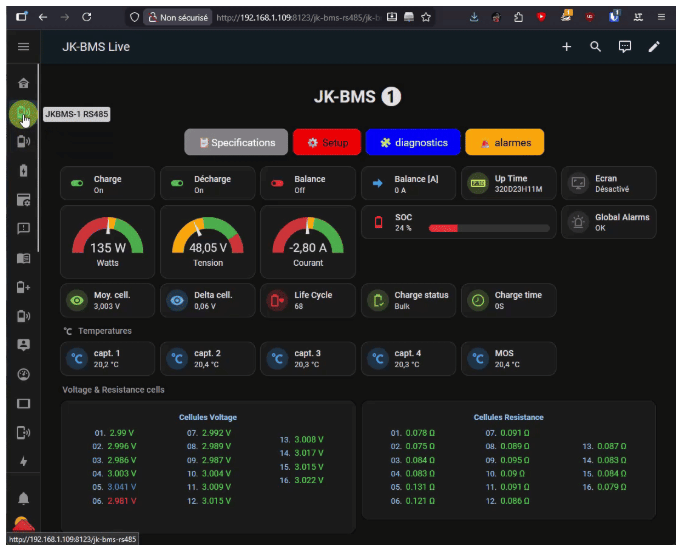
Task: Click capt. 3 temperature value 20,3 °C
Action: tap(307, 364)
